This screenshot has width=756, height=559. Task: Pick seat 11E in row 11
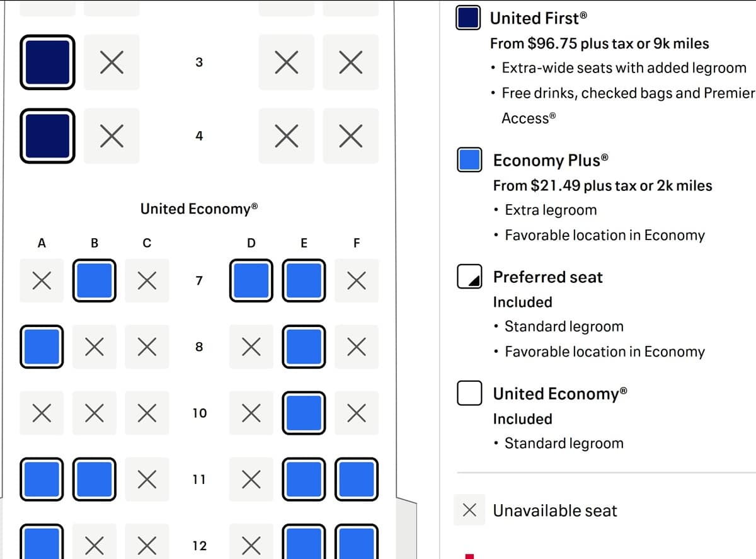click(304, 479)
